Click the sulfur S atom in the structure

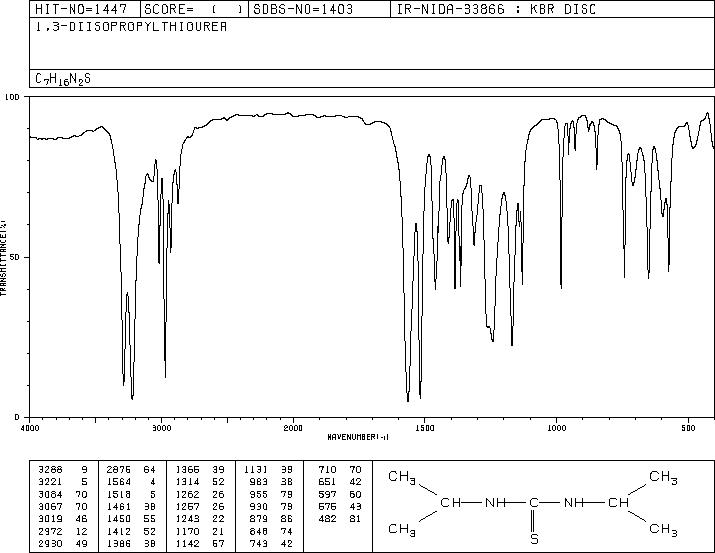tap(534, 539)
